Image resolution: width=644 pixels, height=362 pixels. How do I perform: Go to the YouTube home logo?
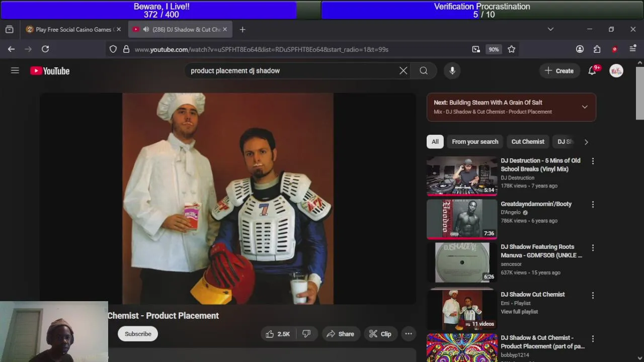tap(50, 71)
